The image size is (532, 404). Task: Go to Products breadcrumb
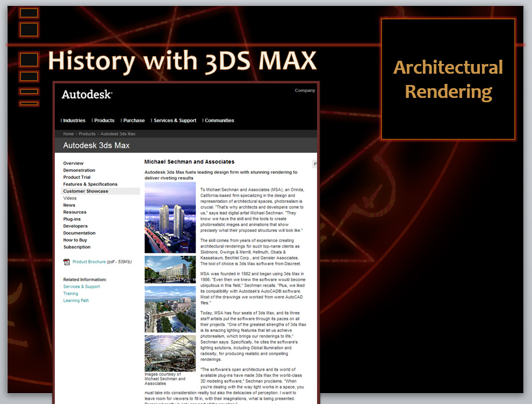[87, 134]
